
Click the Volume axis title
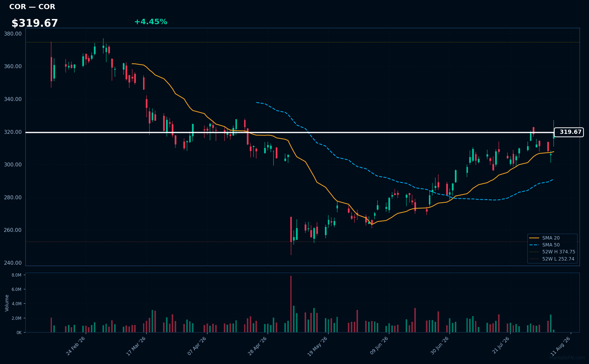click(7, 303)
